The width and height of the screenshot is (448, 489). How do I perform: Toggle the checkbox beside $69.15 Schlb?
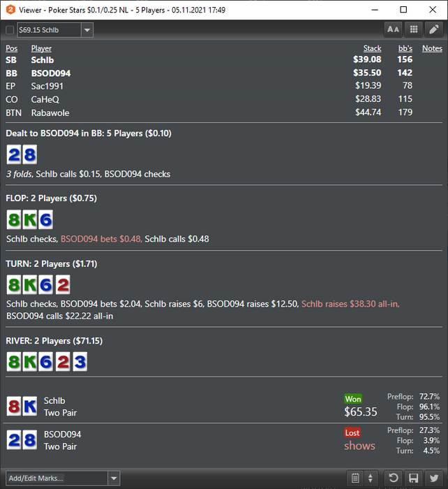[10, 30]
